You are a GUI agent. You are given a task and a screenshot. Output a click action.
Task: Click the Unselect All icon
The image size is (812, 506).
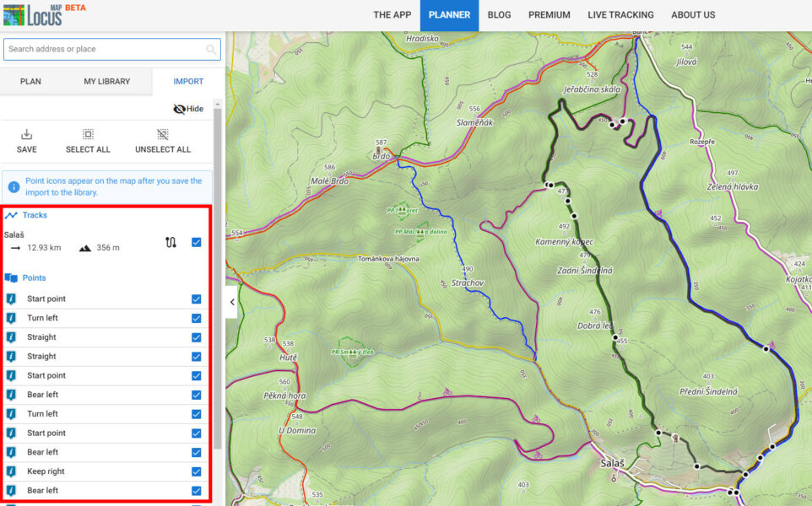coord(163,134)
